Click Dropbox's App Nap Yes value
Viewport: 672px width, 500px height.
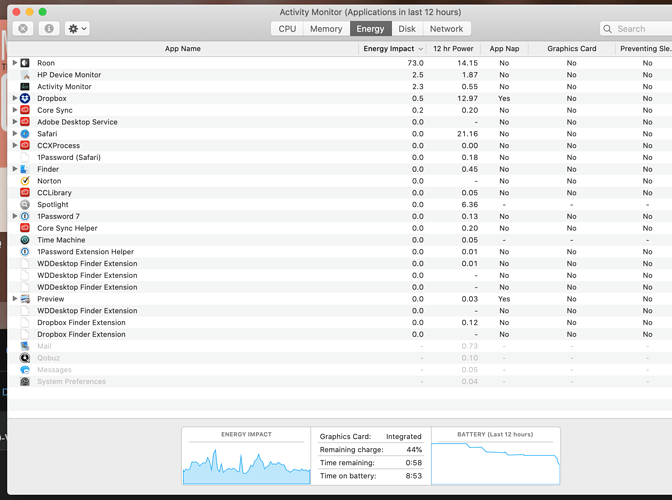pos(504,99)
